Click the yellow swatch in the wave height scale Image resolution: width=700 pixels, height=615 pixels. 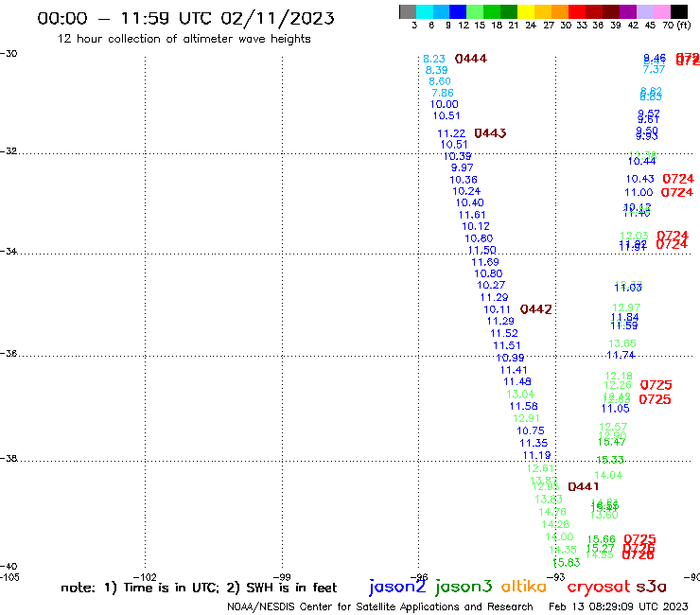pyautogui.click(x=525, y=11)
